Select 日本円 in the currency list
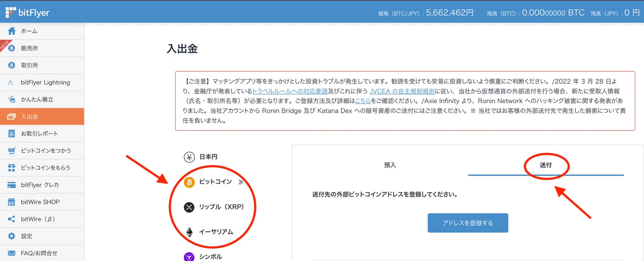 pyautogui.click(x=208, y=157)
